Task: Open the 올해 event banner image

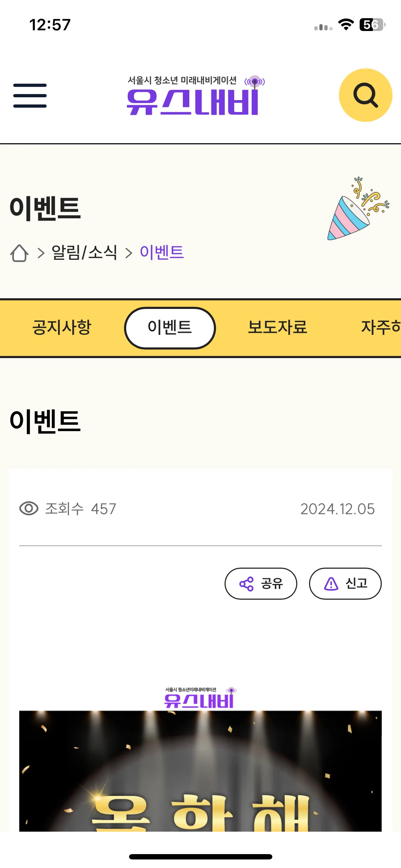Action: pyautogui.click(x=200, y=771)
